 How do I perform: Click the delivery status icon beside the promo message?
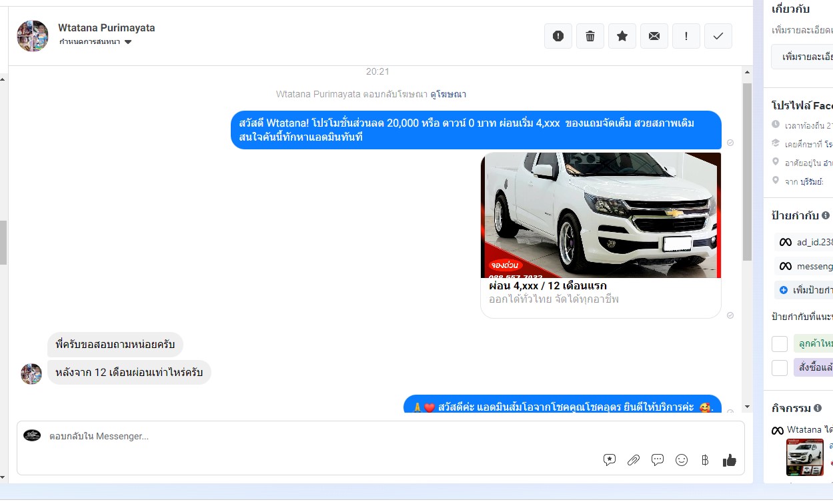click(730, 143)
